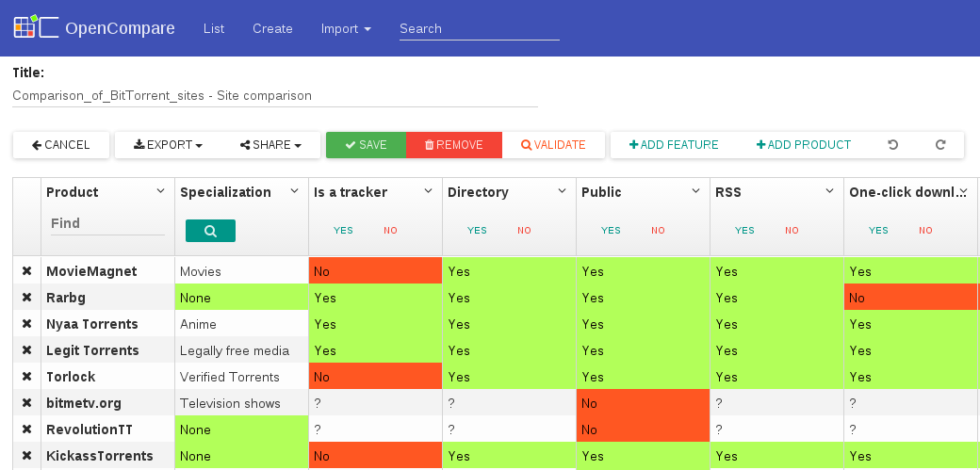
Task: Click ADD PRODUCT button
Action: click(804, 145)
